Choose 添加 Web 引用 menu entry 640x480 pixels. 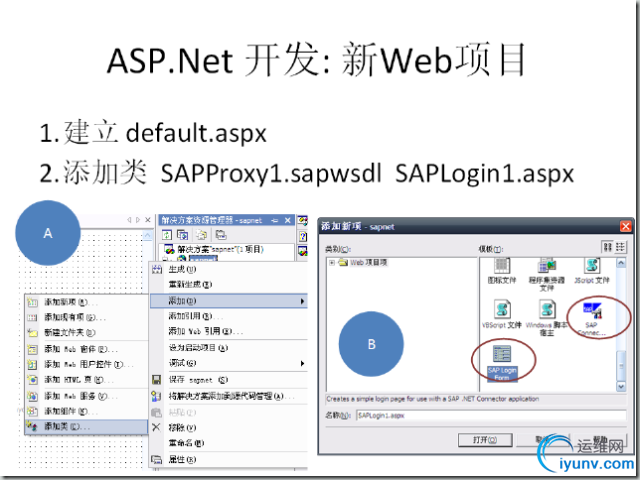pyautogui.click(x=229, y=331)
